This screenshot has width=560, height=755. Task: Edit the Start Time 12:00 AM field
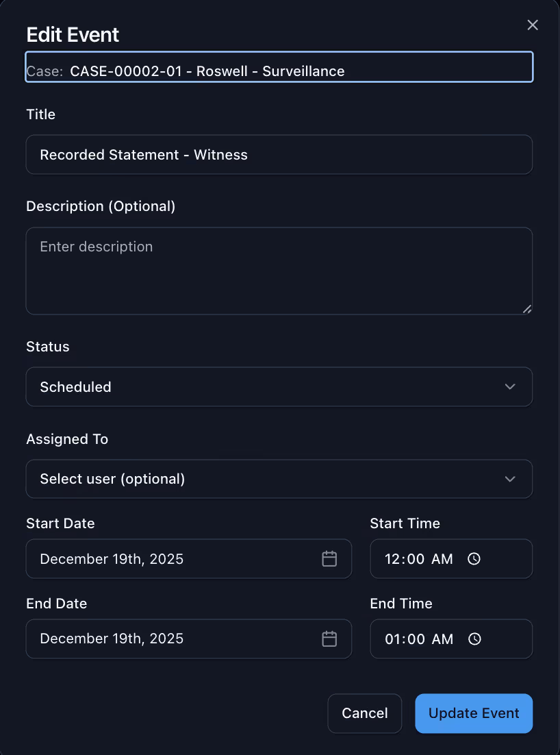[418, 559]
